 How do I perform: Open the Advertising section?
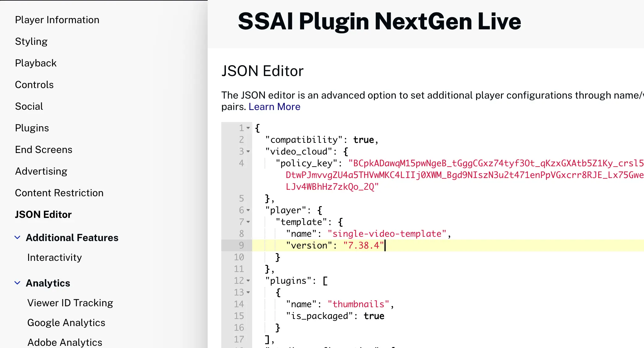(41, 171)
